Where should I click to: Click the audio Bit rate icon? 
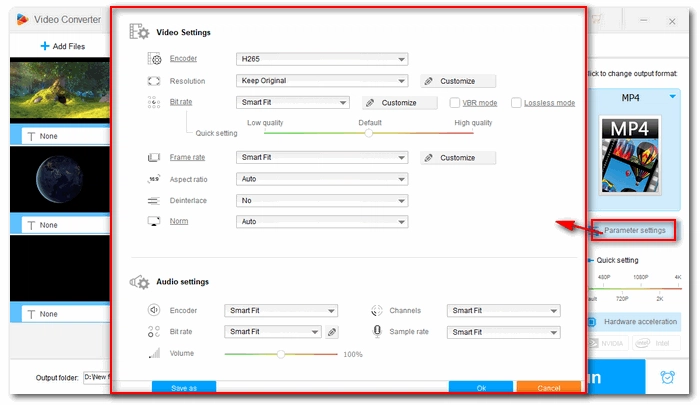click(154, 331)
